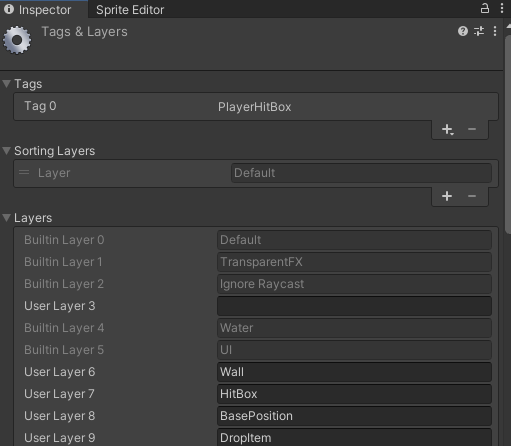
Task: Toggle the Inspector lock icon
Action: coord(485,8)
